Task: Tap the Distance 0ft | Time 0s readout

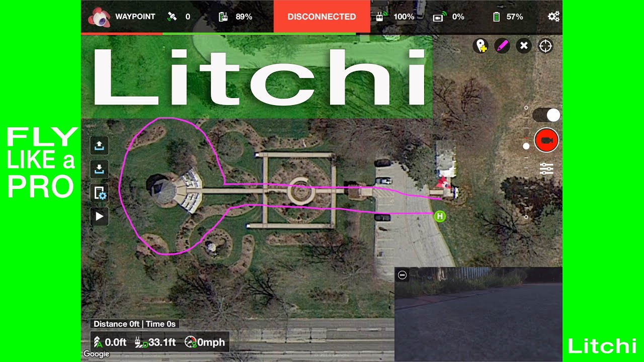Action: coord(134,324)
